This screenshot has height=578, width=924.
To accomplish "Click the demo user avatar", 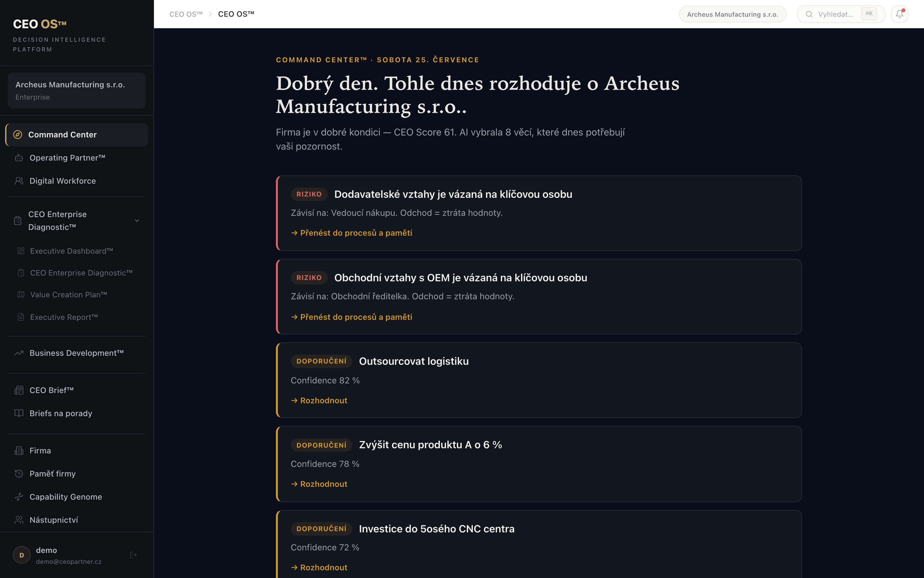I will pos(22,555).
